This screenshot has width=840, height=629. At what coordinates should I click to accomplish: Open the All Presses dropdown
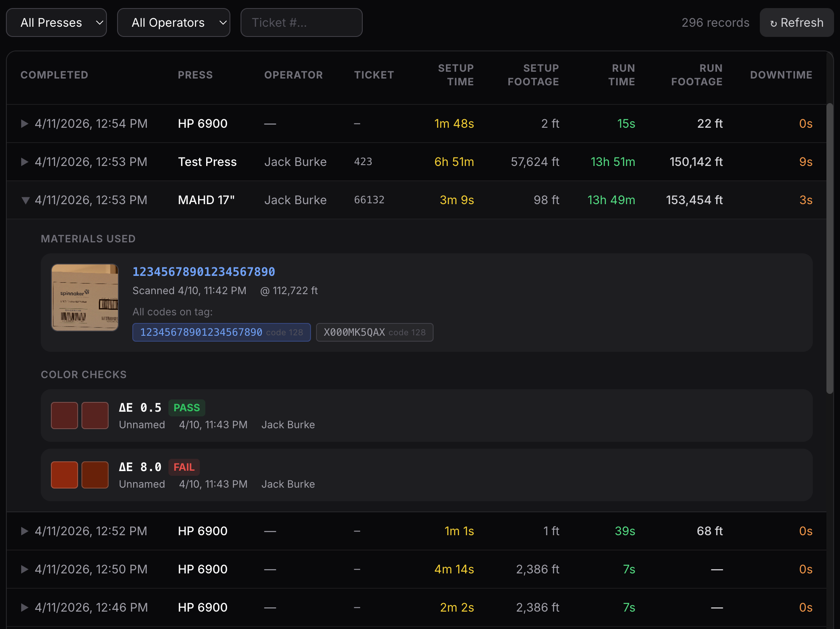(56, 22)
